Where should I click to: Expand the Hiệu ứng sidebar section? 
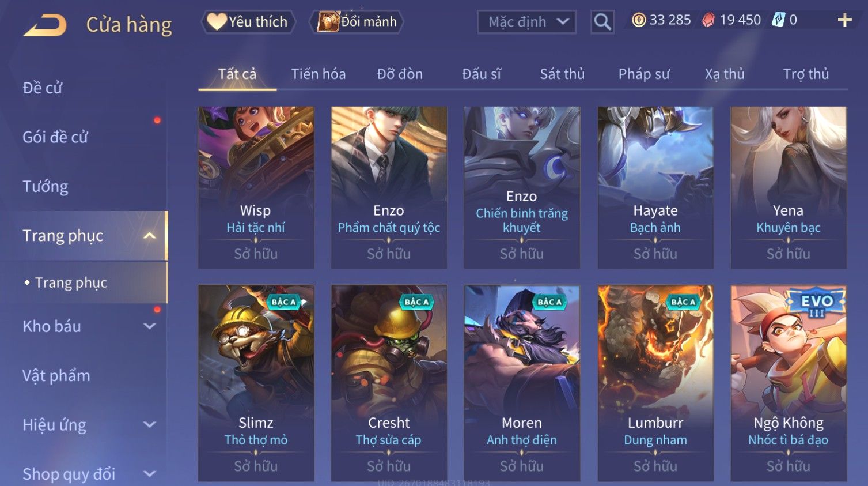pos(149,425)
